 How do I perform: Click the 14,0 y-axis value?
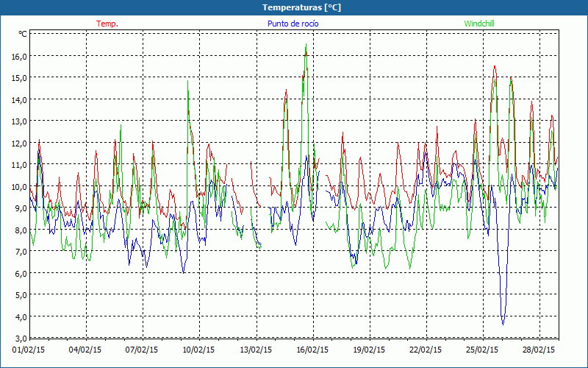click(19, 99)
